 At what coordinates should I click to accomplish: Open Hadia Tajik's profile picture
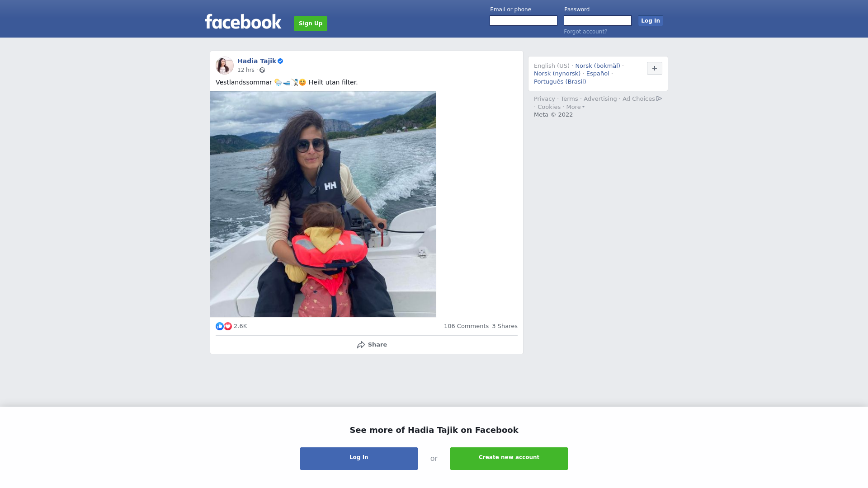[224, 66]
